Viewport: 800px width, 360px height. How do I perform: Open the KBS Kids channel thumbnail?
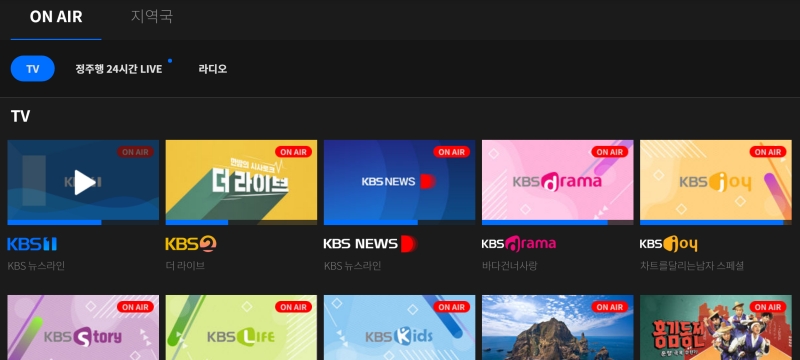point(399,327)
